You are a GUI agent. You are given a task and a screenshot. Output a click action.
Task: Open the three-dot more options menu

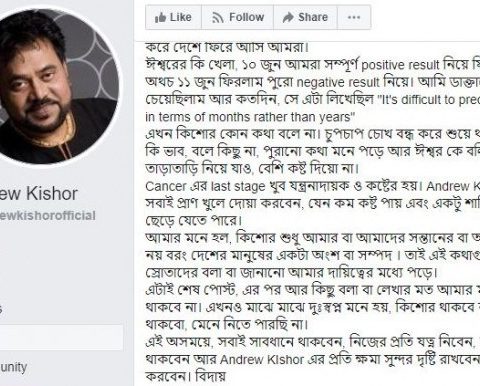pos(354,17)
